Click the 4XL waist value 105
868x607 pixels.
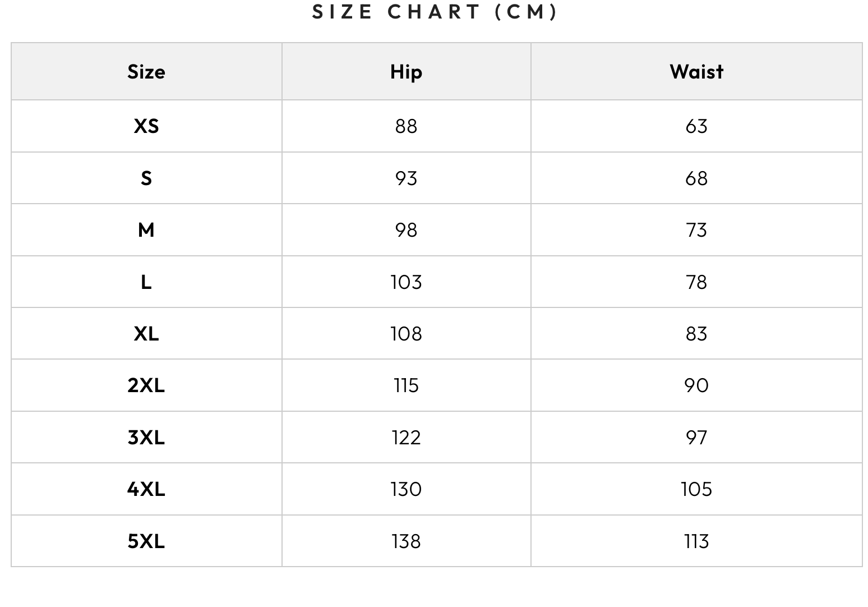[x=696, y=489]
